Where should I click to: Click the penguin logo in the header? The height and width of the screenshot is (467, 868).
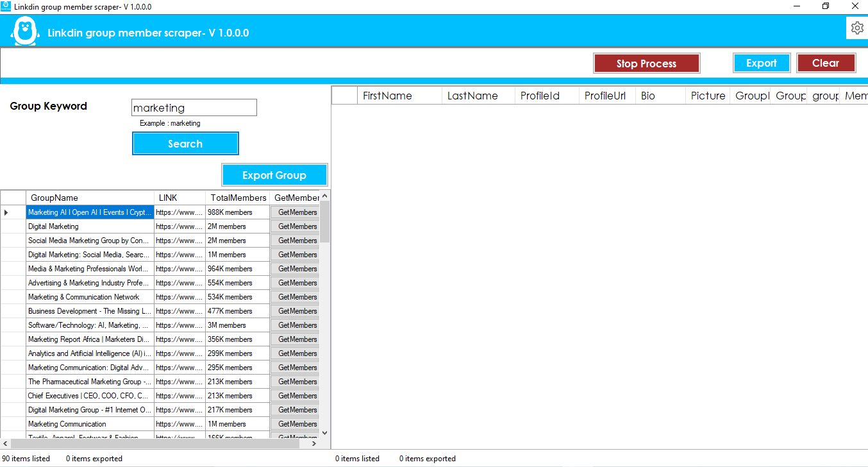tap(25, 31)
